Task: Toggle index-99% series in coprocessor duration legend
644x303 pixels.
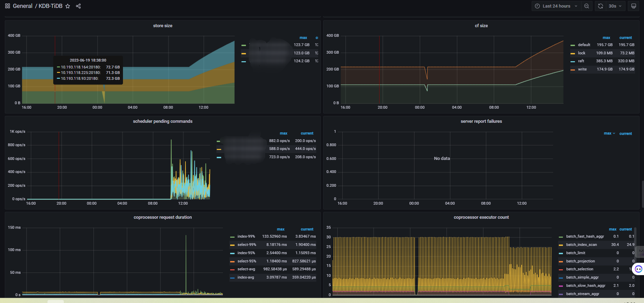Action: coord(246,237)
